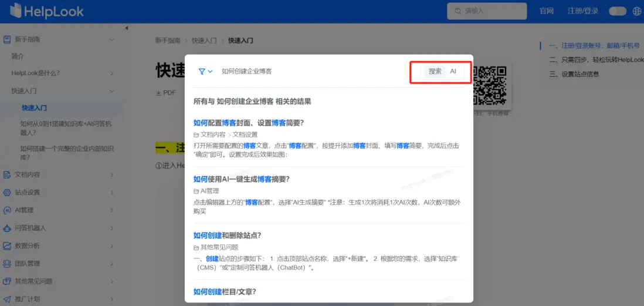
Task: Click 注册/登录 in the header
Action: click(x=583, y=11)
